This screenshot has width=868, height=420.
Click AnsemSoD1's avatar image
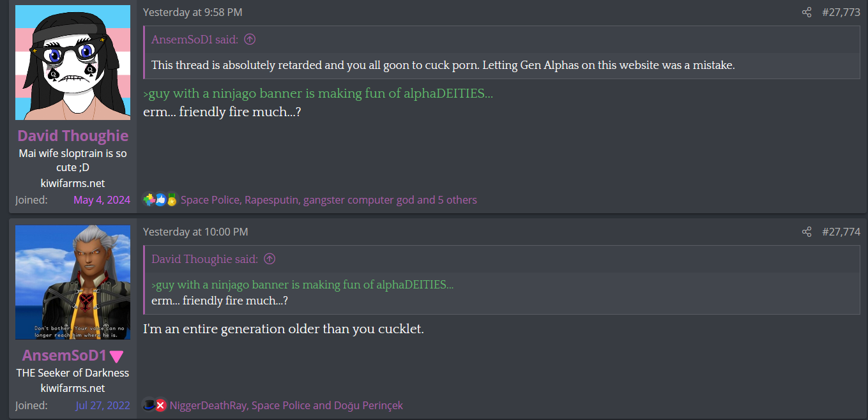coord(73,282)
